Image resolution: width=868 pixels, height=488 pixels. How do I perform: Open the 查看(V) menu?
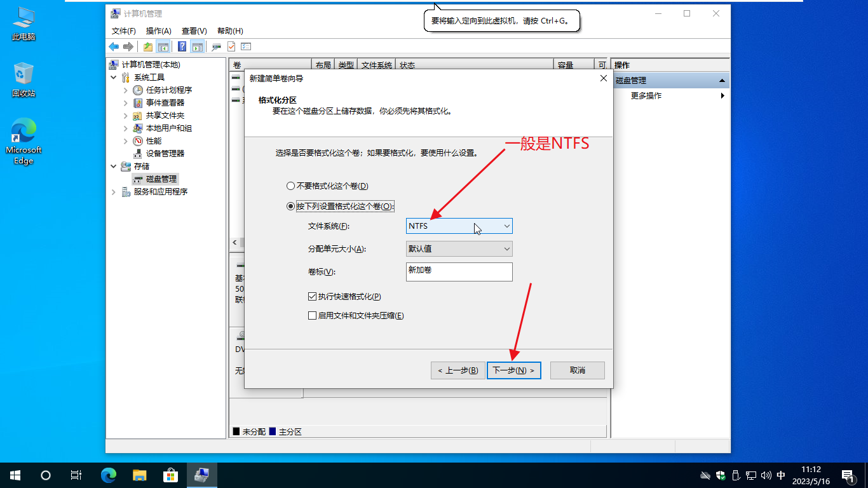194,30
